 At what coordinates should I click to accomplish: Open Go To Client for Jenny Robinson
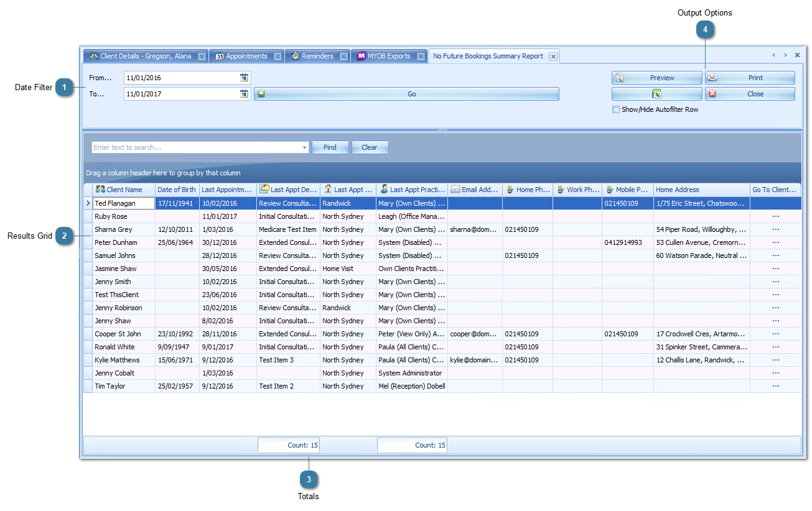[775, 308]
